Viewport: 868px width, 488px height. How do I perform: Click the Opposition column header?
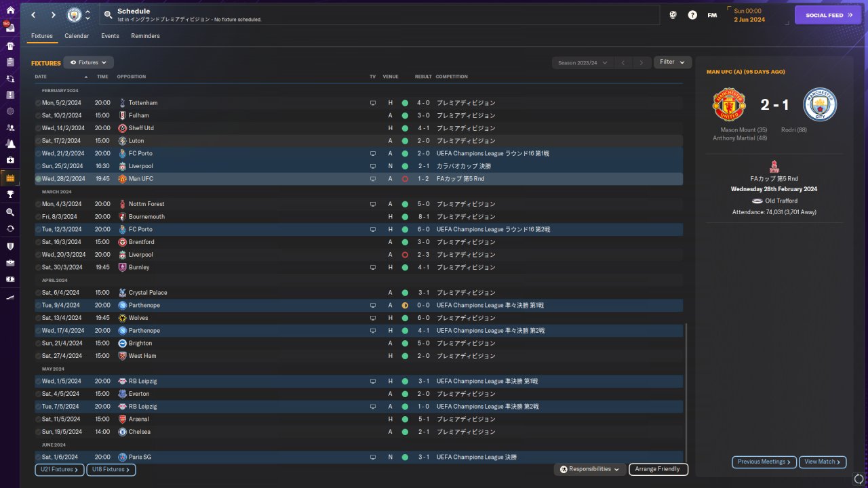132,77
